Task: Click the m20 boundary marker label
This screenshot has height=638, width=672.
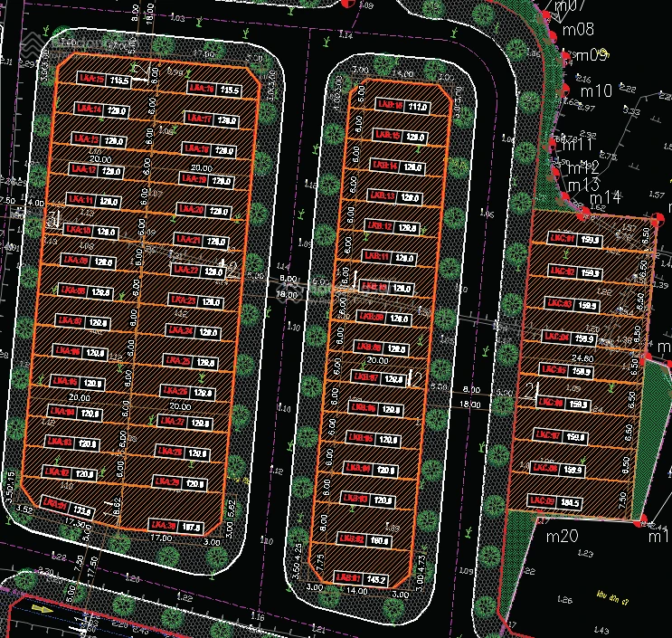Action: (x=562, y=536)
